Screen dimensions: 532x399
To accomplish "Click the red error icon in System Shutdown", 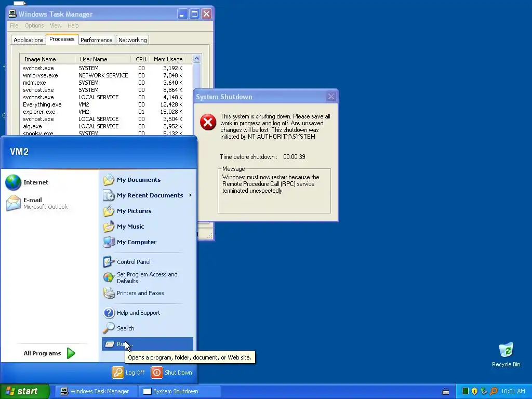I will pos(208,122).
